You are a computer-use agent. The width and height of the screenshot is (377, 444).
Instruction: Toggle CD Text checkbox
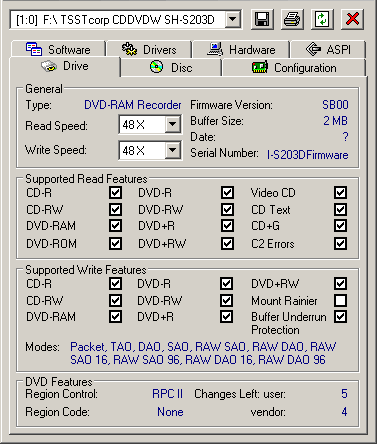pyautogui.click(x=340, y=209)
